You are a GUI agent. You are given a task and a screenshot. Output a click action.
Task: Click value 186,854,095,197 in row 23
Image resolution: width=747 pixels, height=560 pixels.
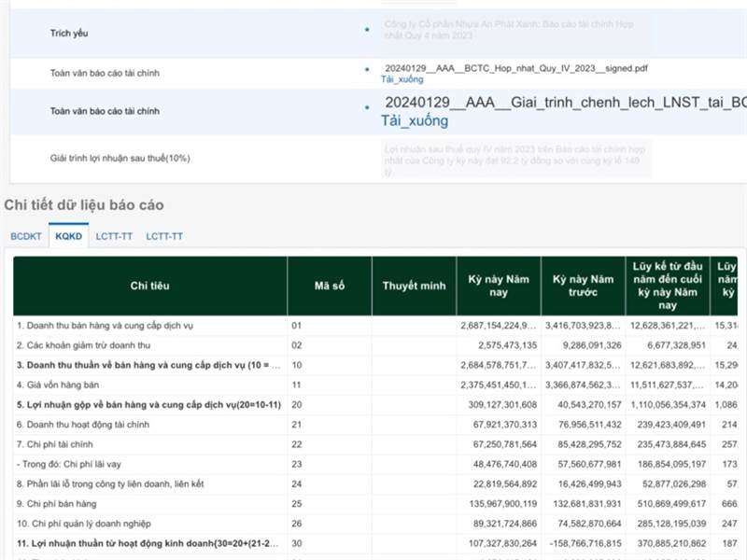click(x=671, y=464)
